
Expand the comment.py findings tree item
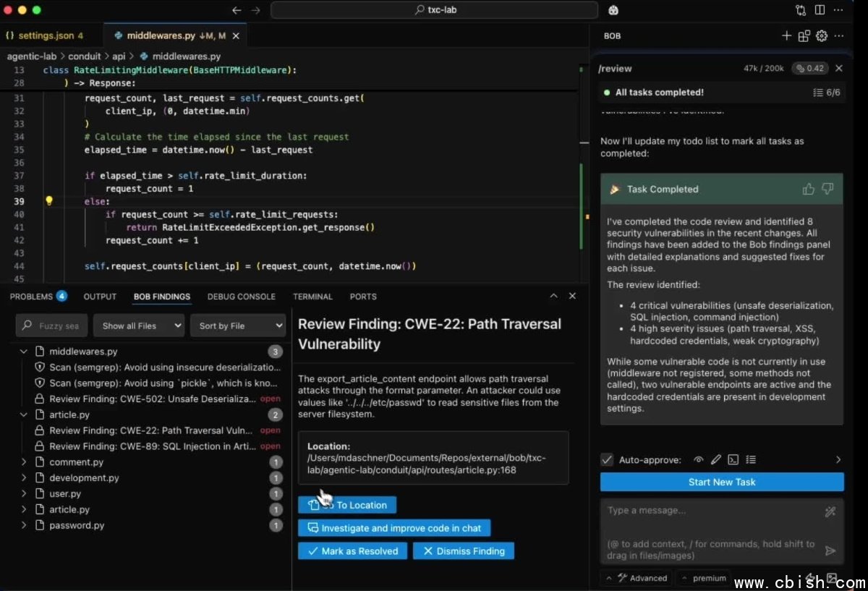(24, 462)
